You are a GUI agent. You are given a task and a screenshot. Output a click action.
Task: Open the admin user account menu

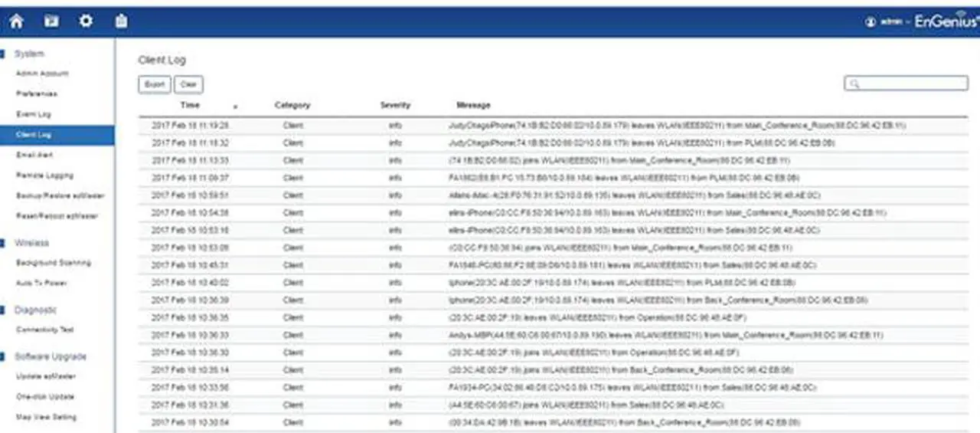click(888, 22)
